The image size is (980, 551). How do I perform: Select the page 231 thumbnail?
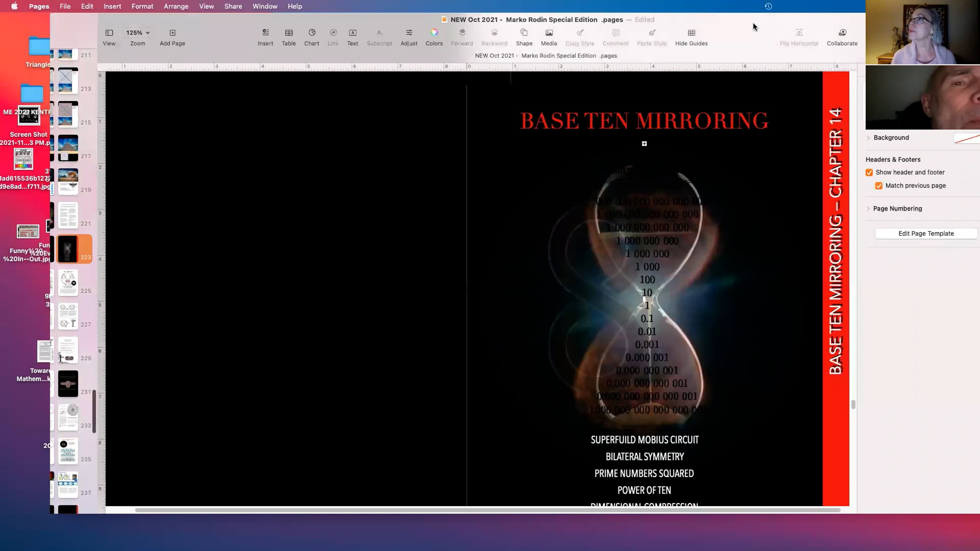(x=68, y=384)
